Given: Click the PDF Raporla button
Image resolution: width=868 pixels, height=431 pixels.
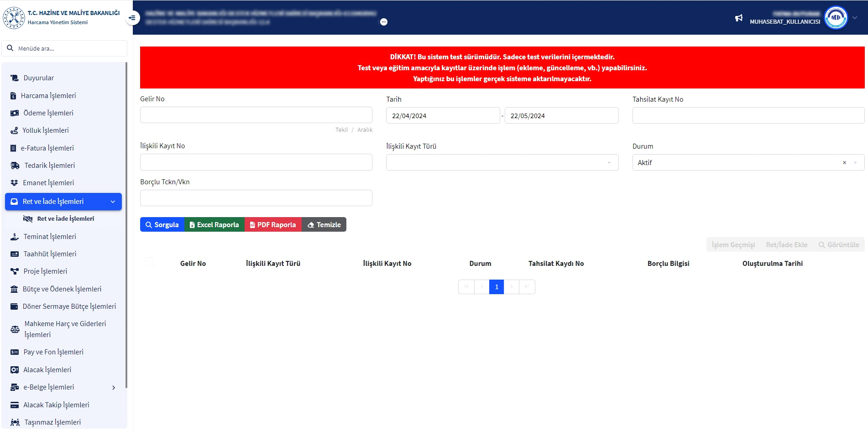Looking at the screenshot, I should pyautogui.click(x=273, y=225).
